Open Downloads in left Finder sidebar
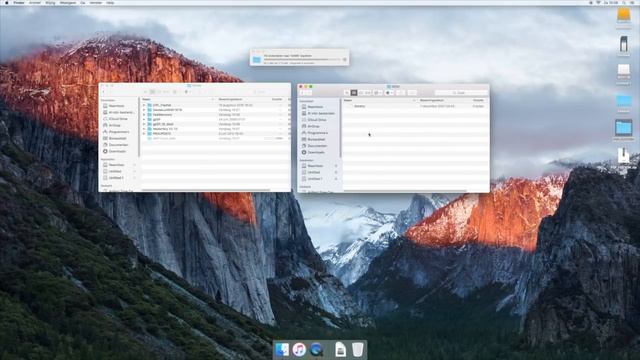The width and height of the screenshot is (640, 360). 117,151
